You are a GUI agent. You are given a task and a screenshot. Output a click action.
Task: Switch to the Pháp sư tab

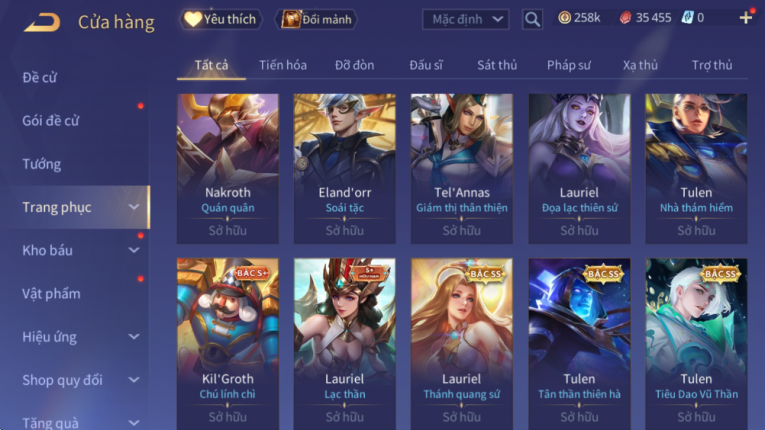click(x=568, y=65)
